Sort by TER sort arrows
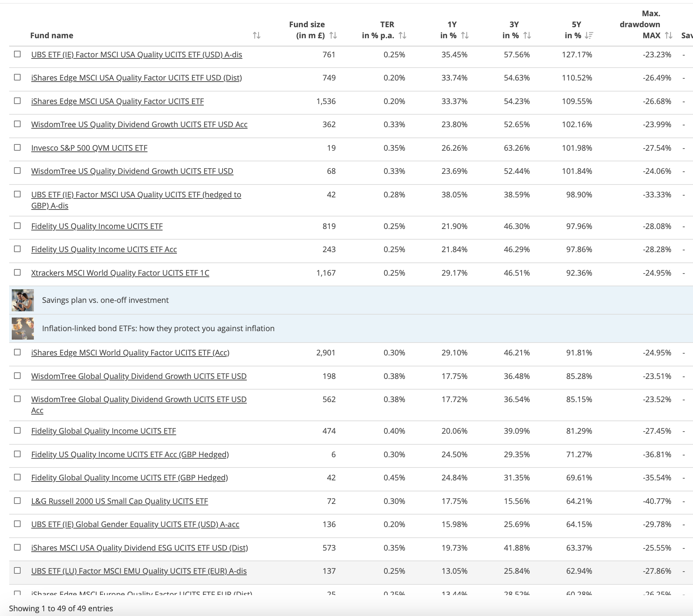Screen dimensions: 693x616 [x=402, y=35]
